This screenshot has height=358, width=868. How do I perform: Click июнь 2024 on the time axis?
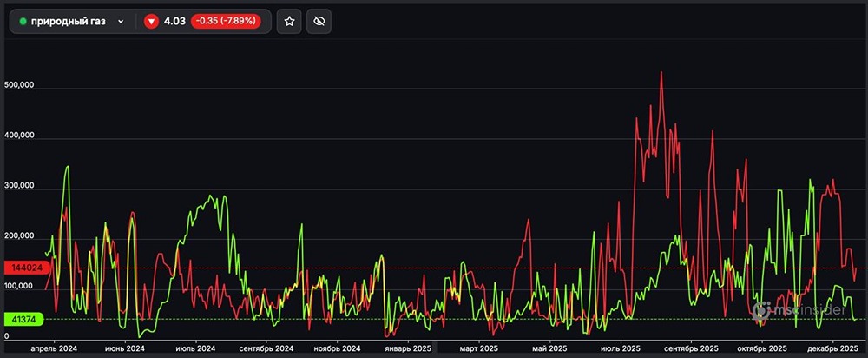pos(125,348)
